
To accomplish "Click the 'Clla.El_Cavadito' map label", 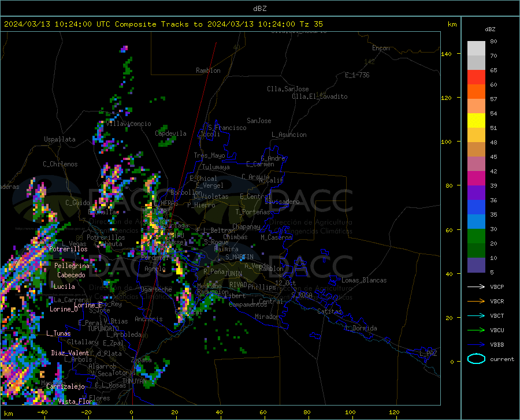I will point(320,96).
